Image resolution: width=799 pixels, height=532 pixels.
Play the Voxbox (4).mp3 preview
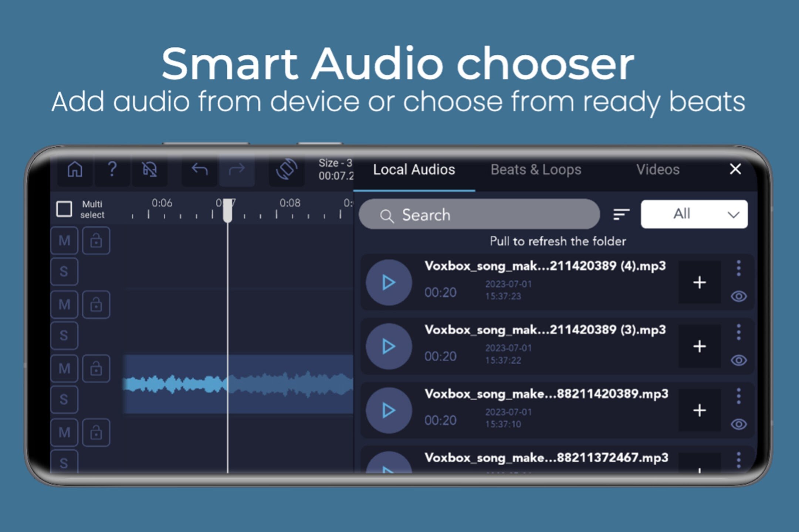pyautogui.click(x=389, y=283)
